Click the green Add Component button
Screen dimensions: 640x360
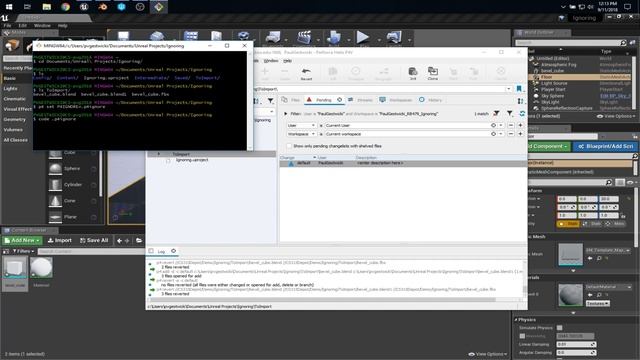point(548,146)
